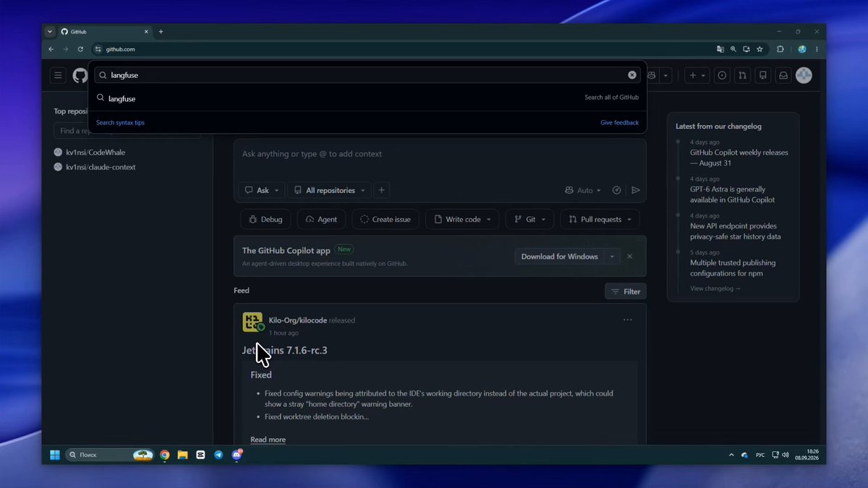The width and height of the screenshot is (868, 488).
Task: Open the site information icon in the address bar
Action: tap(98, 49)
